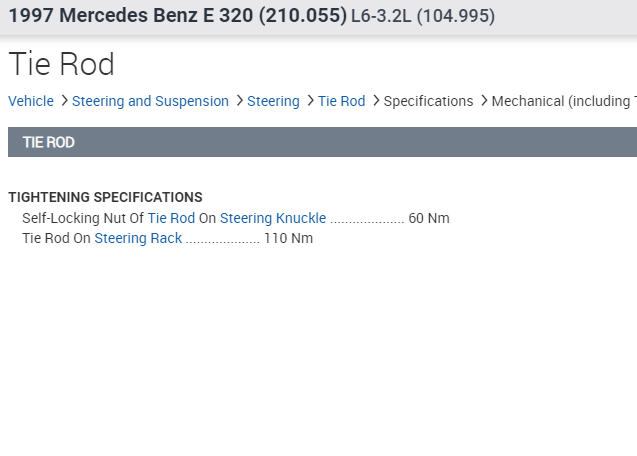Click chevron before Steering and Suspension
This screenshot has height=456, width=637.
(64, 101)
